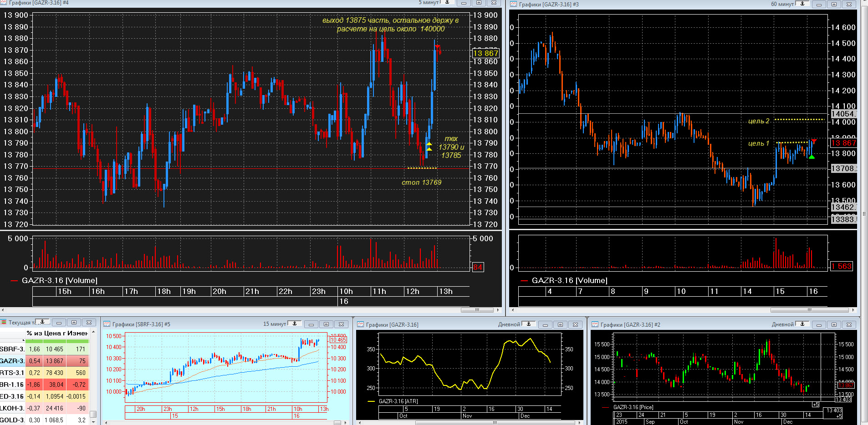
Task: Click right arrow of ATR chart scrollbar
Action: click(580, 423)
